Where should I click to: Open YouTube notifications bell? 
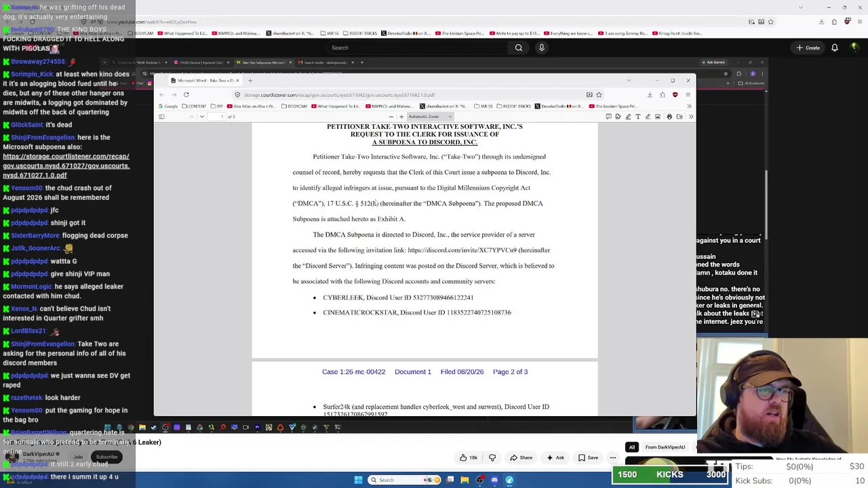(835, 47)
